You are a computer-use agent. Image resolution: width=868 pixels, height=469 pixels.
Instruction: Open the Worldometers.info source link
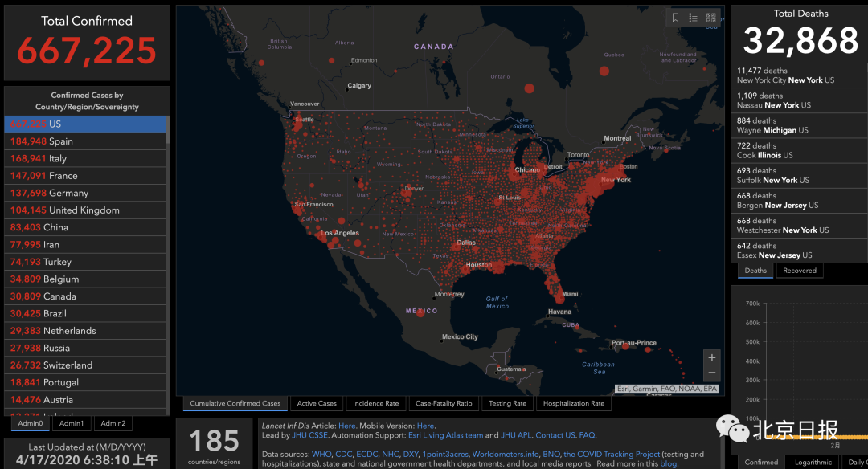[506, 454]
